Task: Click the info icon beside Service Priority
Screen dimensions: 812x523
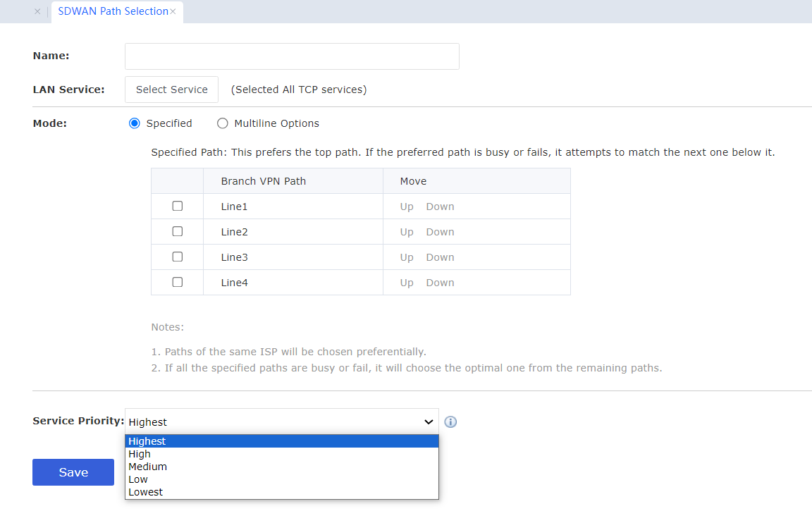Action: pyautogui.click(x=451, y=422)
